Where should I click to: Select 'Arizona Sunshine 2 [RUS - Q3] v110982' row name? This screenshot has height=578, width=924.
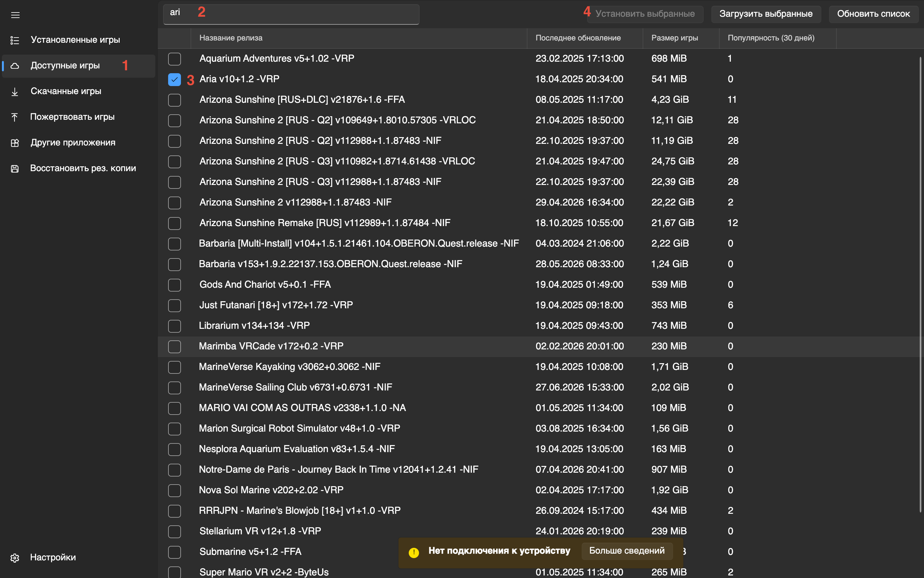tap(337, 161)
